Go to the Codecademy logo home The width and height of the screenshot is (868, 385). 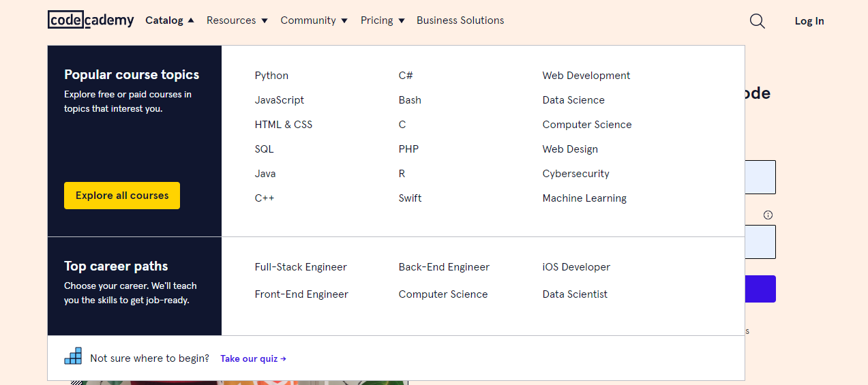(x=91, y=20)
